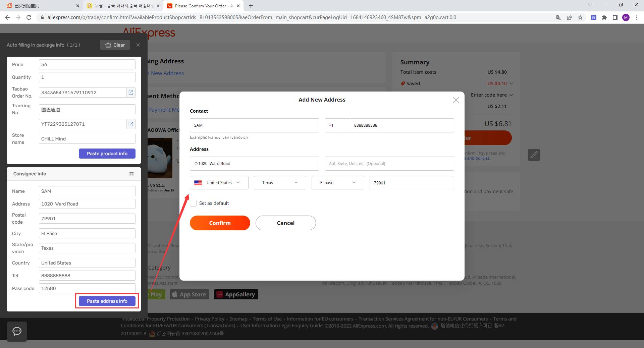Open the Texas state dropdown

pos(280,183)
